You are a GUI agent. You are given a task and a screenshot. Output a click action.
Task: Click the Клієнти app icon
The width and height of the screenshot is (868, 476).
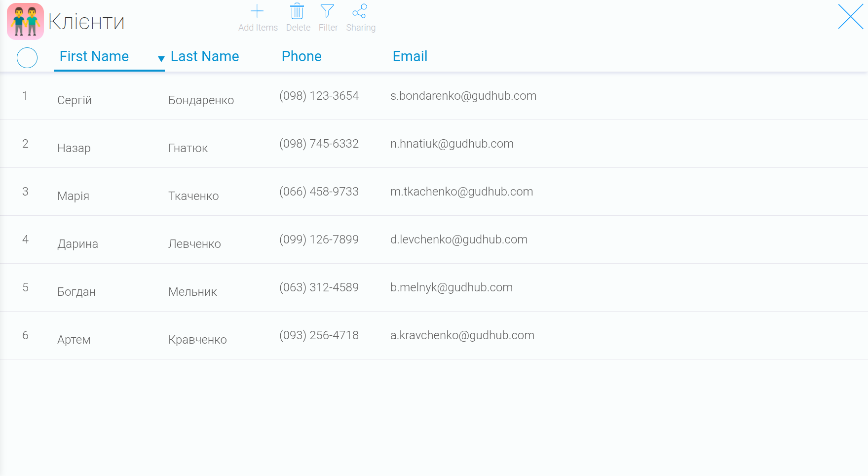pyautogui.click(x=25, y=21)
